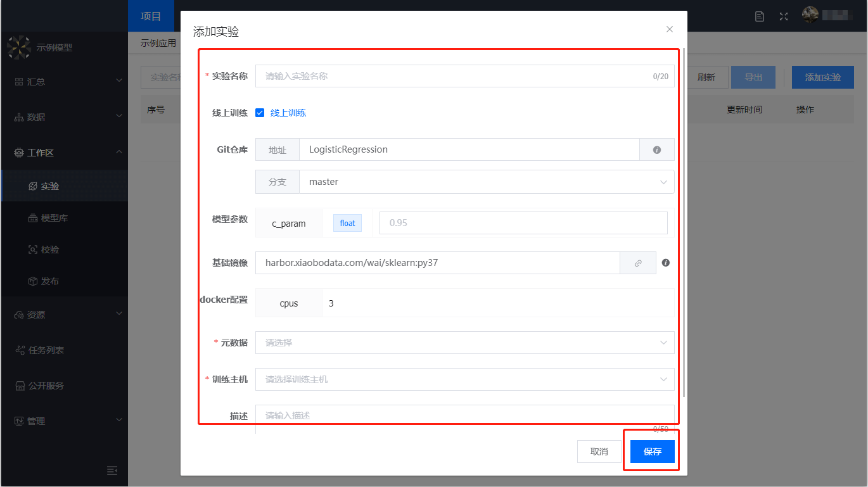
Task: Focus the cpus value field
Action: pyautogui.click(x=499, y=303)
